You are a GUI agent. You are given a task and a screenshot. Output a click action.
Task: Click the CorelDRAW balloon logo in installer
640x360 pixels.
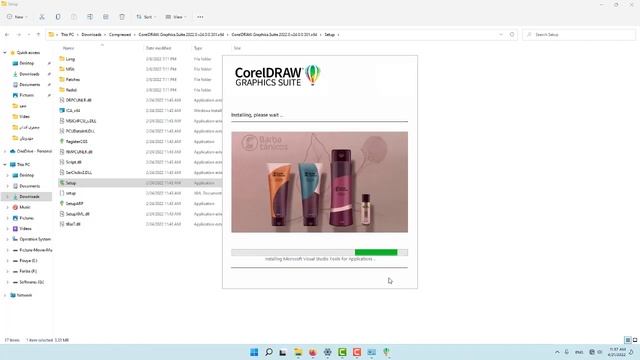click(313, 75)
